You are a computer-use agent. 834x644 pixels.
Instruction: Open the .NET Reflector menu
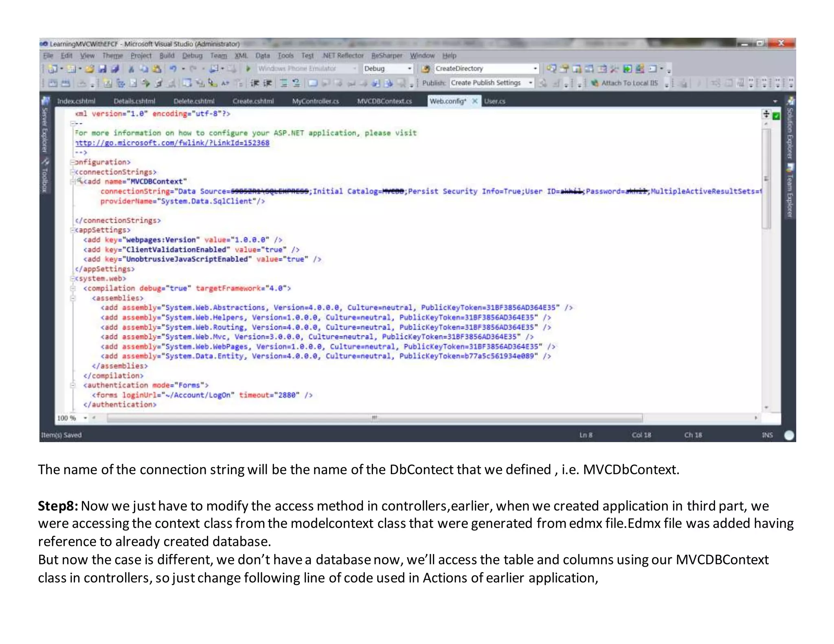[x=343, y=56]
